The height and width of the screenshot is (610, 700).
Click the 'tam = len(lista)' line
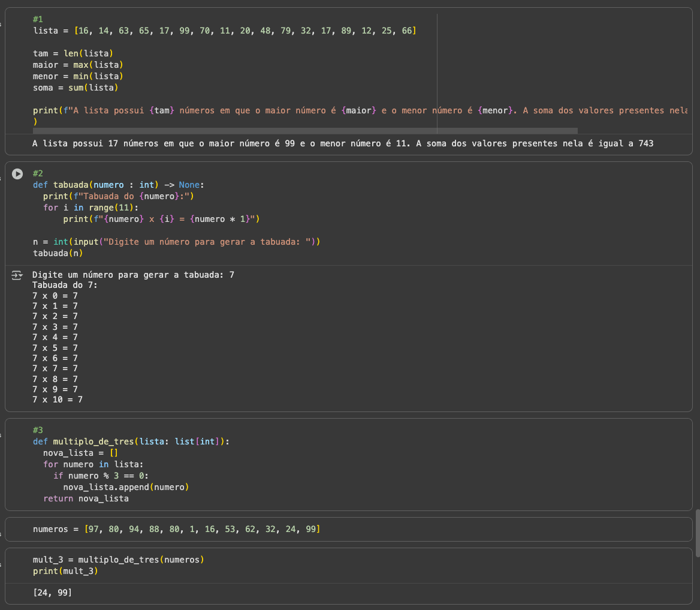[73, 53]
